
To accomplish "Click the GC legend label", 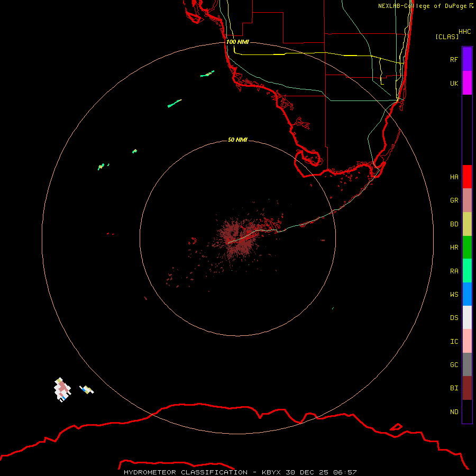I will (x=454, y=365).
